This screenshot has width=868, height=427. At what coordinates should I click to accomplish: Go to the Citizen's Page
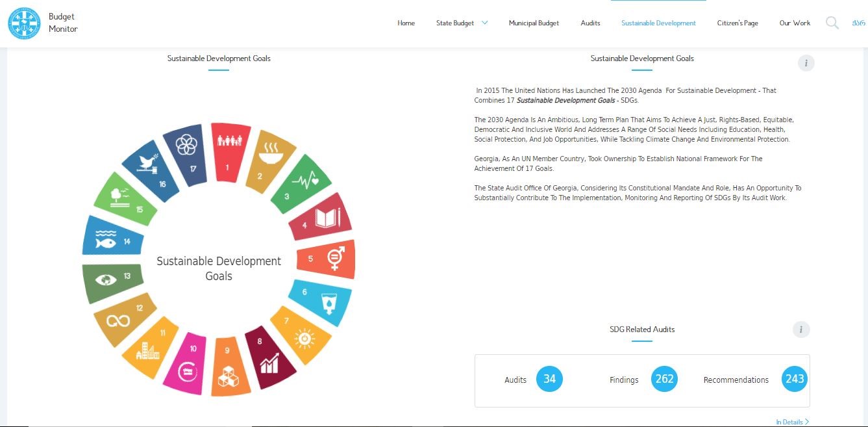point(738,23)
